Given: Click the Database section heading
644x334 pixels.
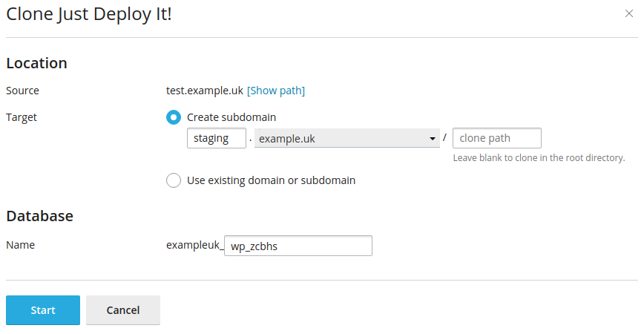Looking at the screenshot, I should coord(40,216).
